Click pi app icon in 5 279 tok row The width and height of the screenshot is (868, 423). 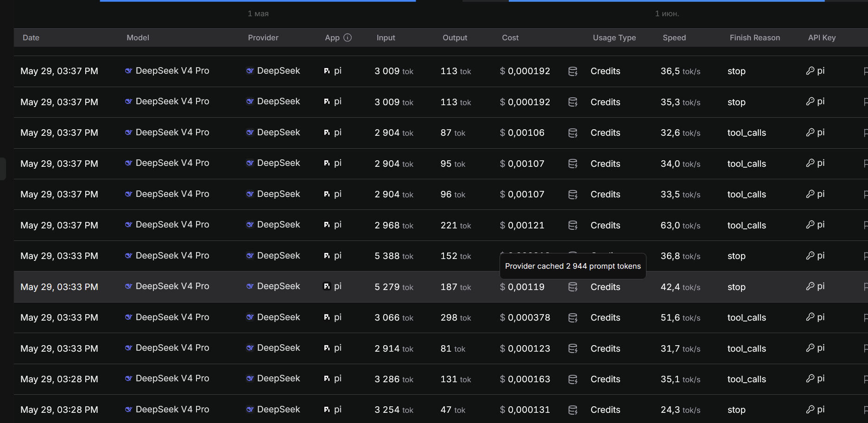327,286
